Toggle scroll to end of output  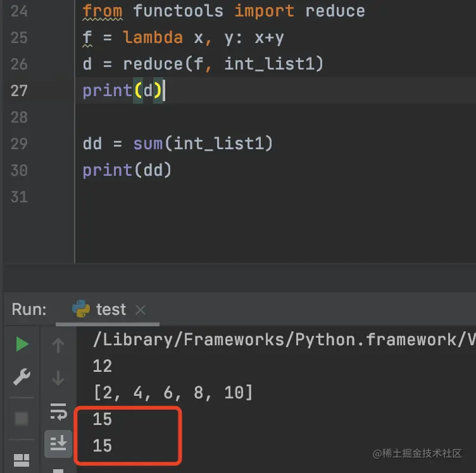(x=58, y=443)
